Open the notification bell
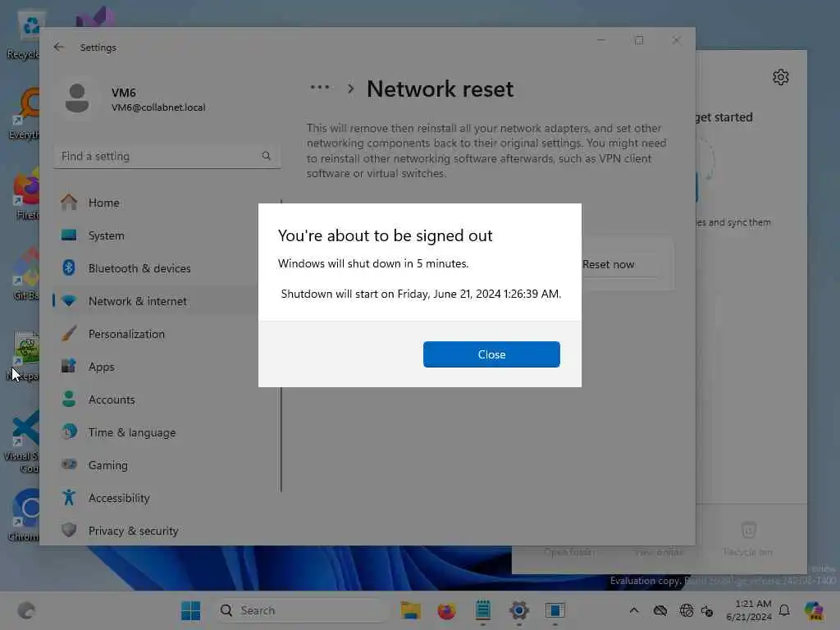The image size is (840, 630). (x=784, y=610)
